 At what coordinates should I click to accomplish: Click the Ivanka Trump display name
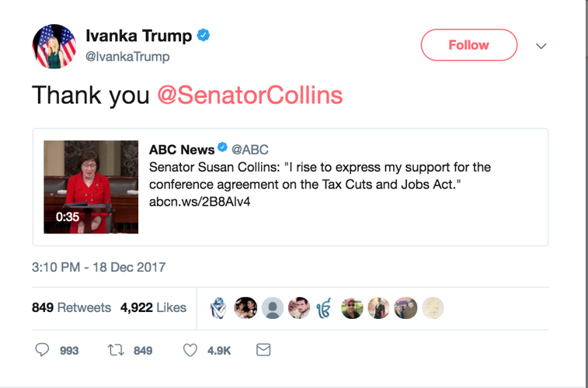point(138,36)
